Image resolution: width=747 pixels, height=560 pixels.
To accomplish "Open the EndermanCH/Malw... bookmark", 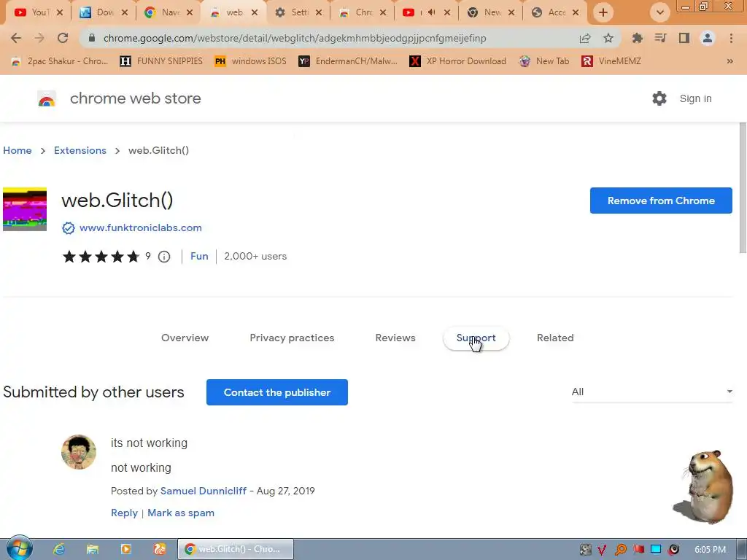I will coord(348,61).
